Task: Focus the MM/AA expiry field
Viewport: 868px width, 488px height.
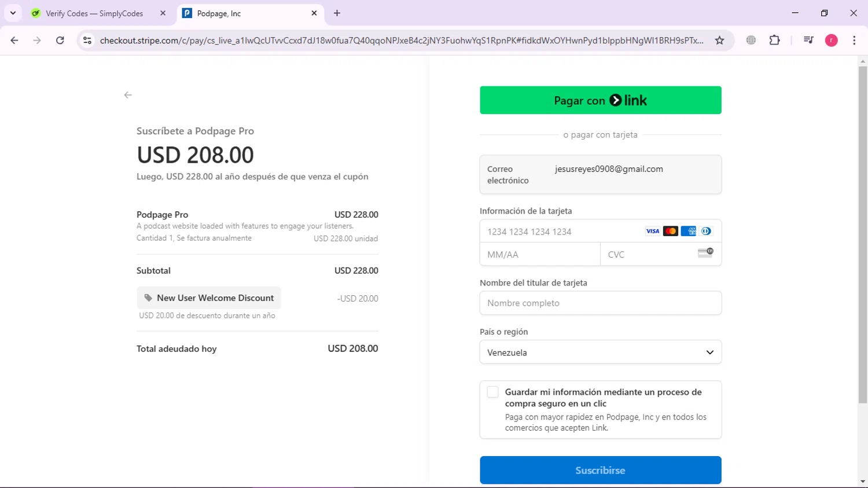Action: [540, 254]
